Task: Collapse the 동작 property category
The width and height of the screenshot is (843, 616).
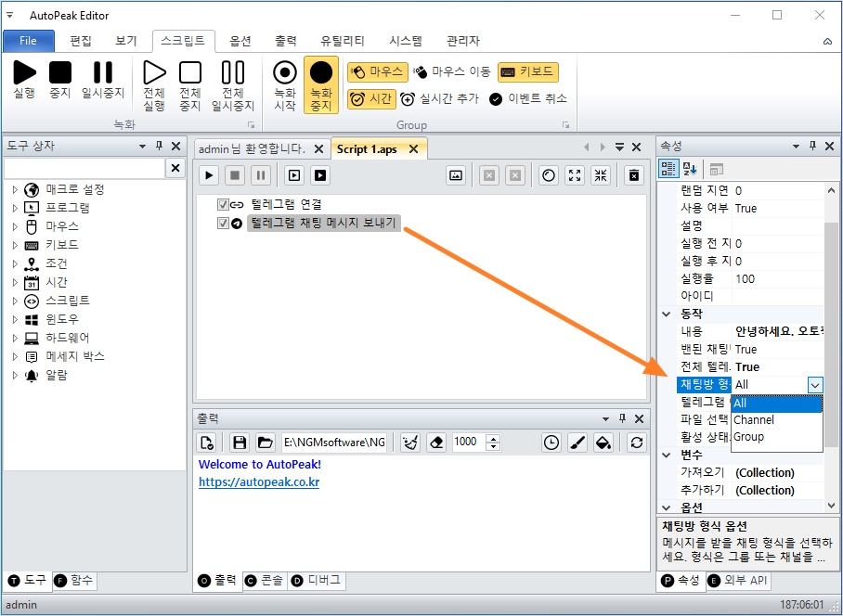Action: 667,314
